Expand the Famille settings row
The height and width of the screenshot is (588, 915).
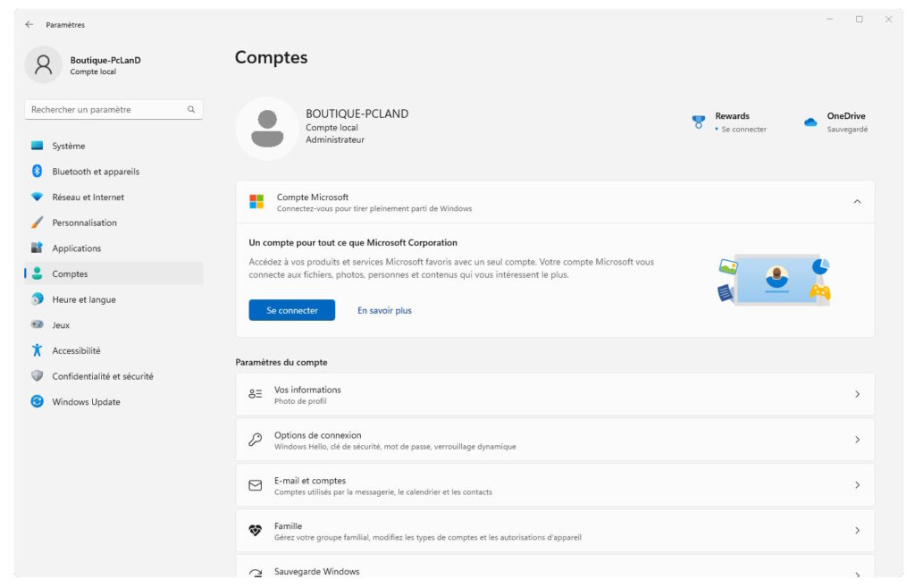pyautogui.click(x=856, y=530)
